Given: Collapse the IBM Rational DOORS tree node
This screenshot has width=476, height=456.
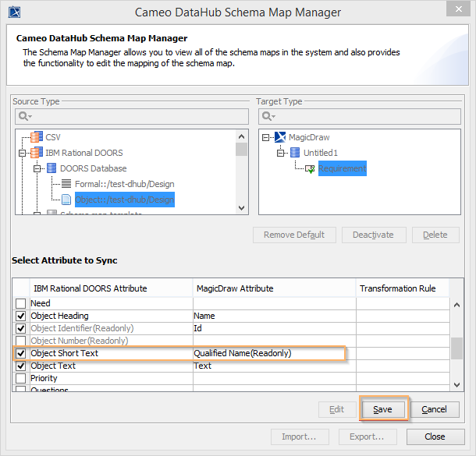Looking at the screenshot, I should tap(21, 153).
